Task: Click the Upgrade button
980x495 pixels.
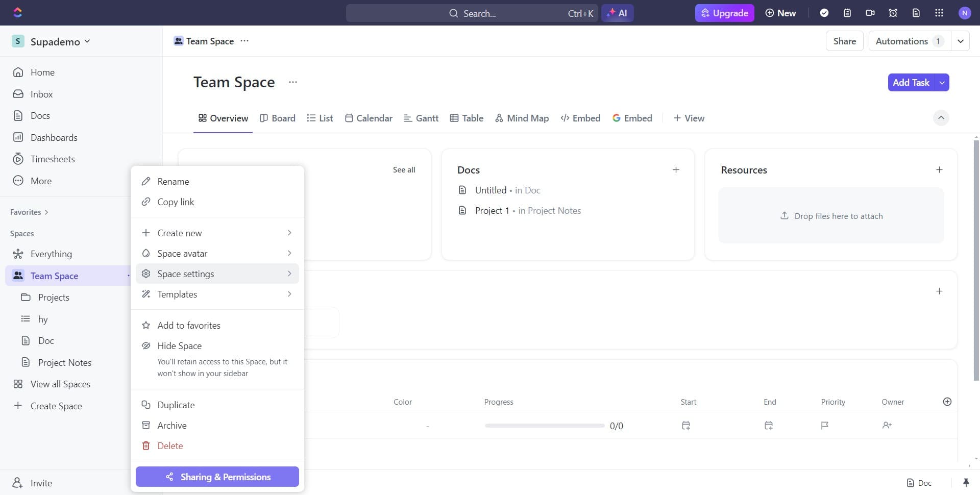Action: pos(724,13)
